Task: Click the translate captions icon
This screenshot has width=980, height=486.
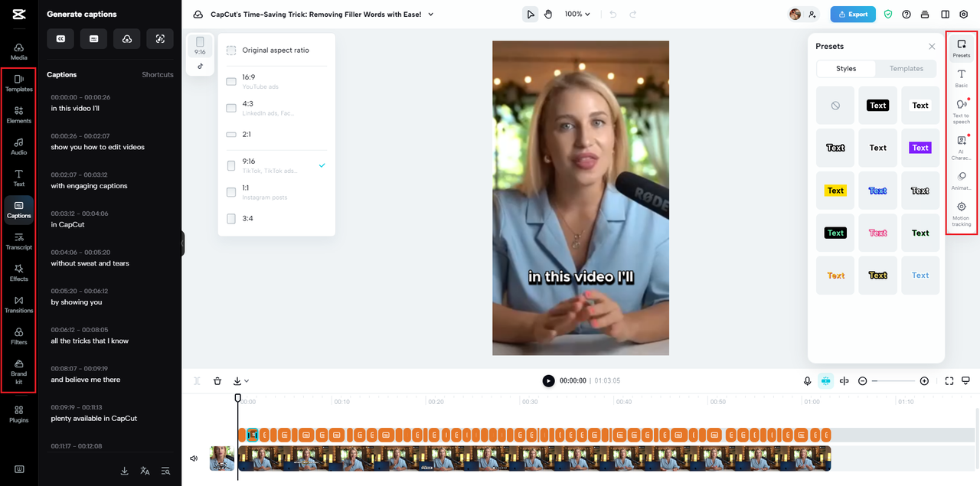Action: 145,471
